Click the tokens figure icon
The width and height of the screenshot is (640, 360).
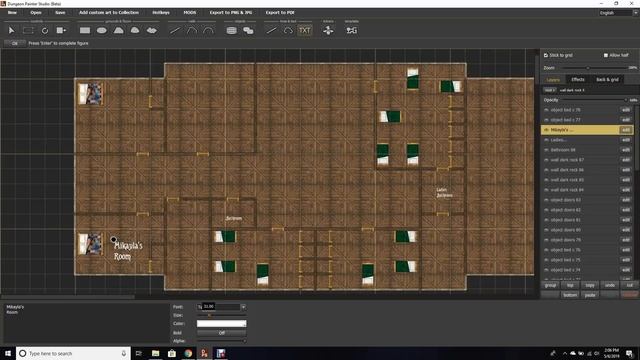[x=328, y=31]
